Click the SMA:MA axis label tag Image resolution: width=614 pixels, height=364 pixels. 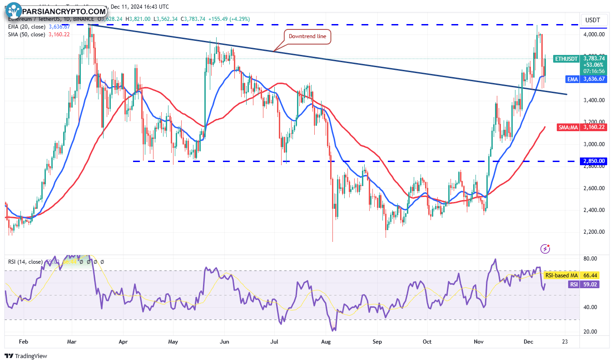568,128
